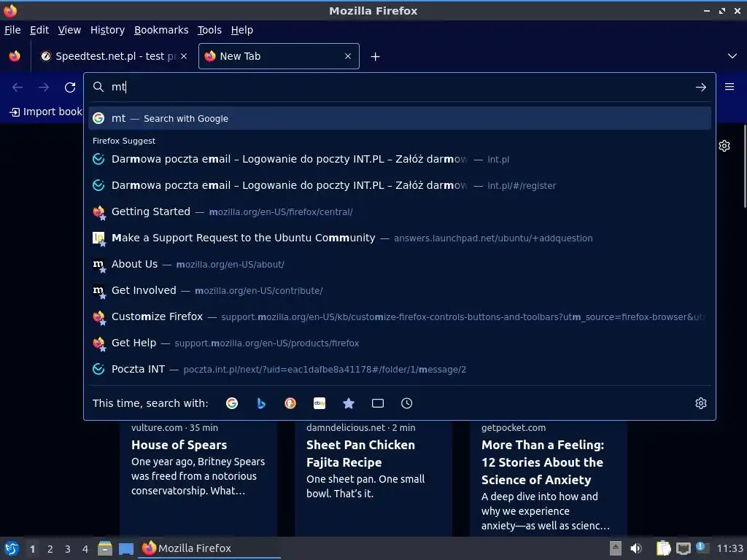Search this time with eBay icon
Image resolution: width=747 pixels, height=560 pixels.
(x=320, y=403)
